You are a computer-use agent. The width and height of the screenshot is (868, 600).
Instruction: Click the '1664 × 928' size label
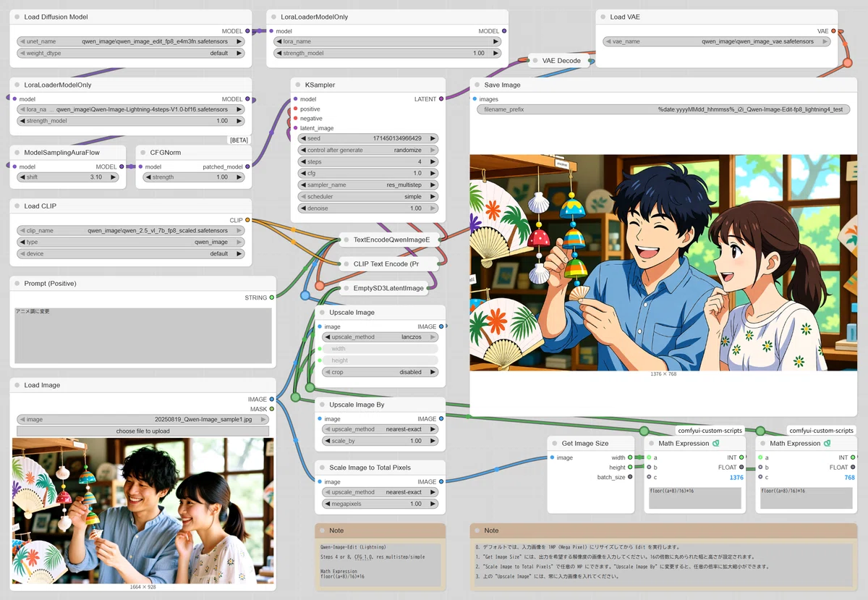coord(142,587)
